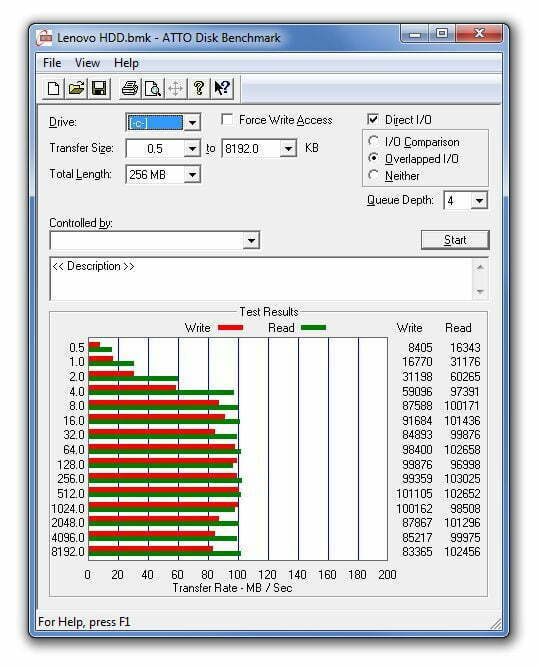Expand the 8192.0 transfer size dropdown
The height and width of the screenshot is (666, 541).
(288, 149)
